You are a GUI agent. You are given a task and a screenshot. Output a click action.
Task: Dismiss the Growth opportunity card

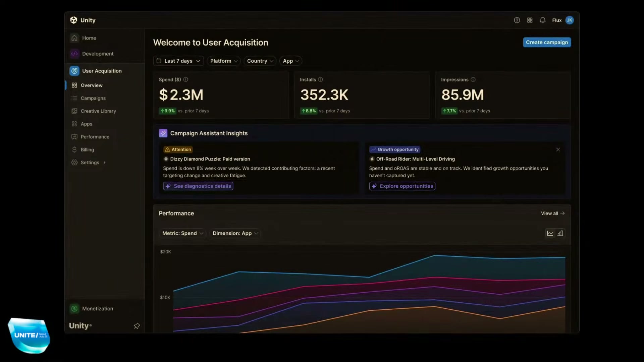[x=558, y=149]
